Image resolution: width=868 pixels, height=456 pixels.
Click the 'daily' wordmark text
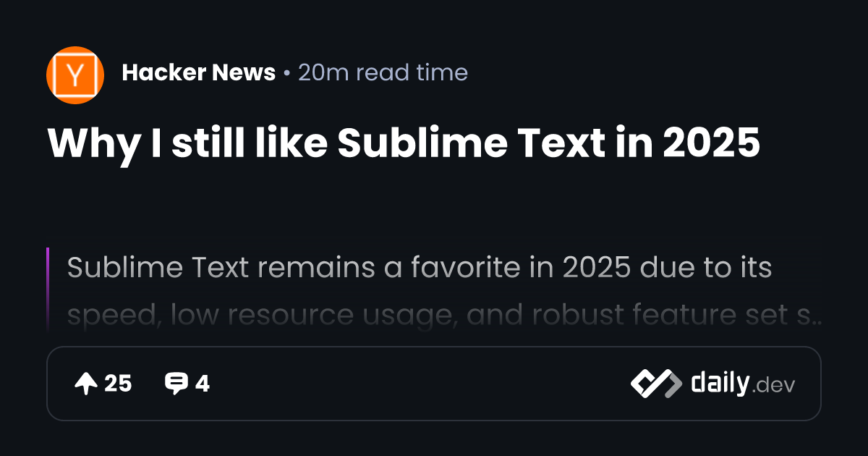(719, 384)
